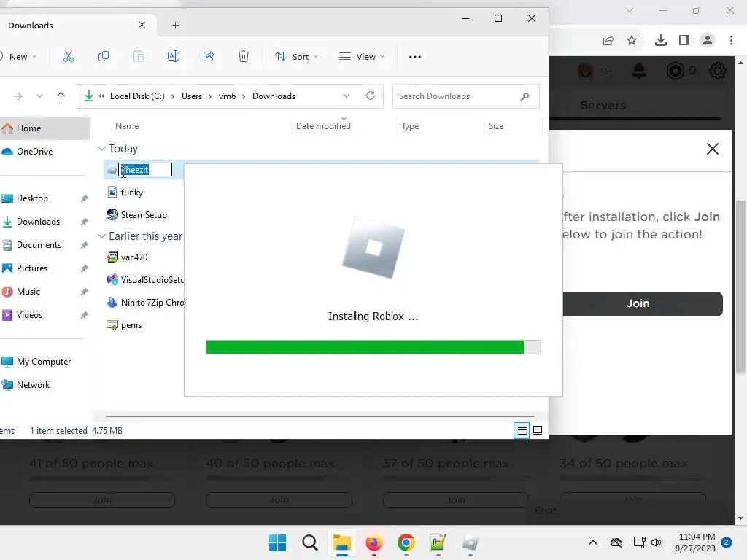747x560 pixels.
Task: Bookmark this page with Chrome star icon
Action: tap(632, 41)
